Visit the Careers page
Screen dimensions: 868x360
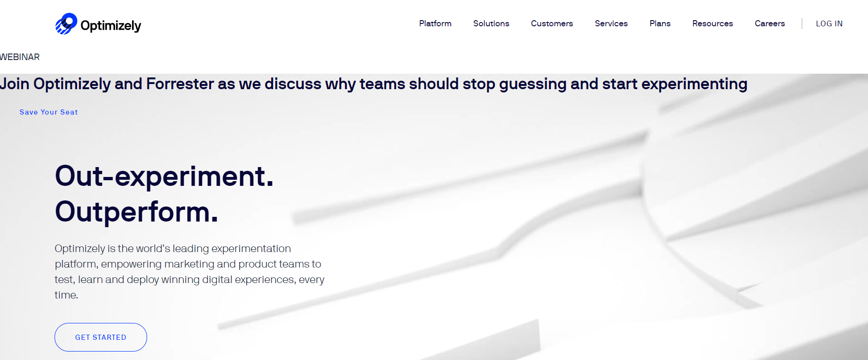point(770,23)
